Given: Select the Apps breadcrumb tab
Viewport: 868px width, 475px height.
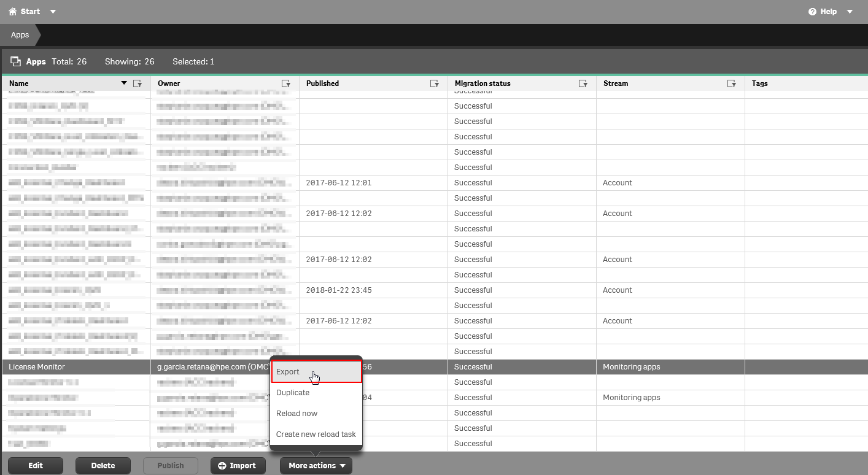Looking at the screenshot, I should [20, 35].
